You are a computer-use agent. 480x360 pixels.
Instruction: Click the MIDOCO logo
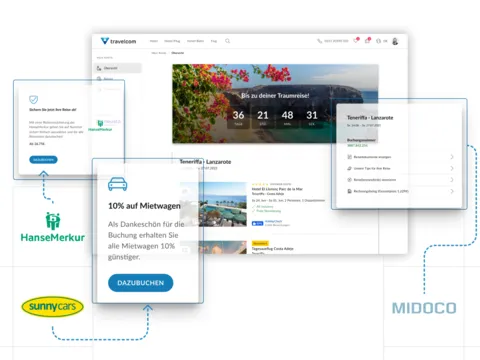coord(424,308)
